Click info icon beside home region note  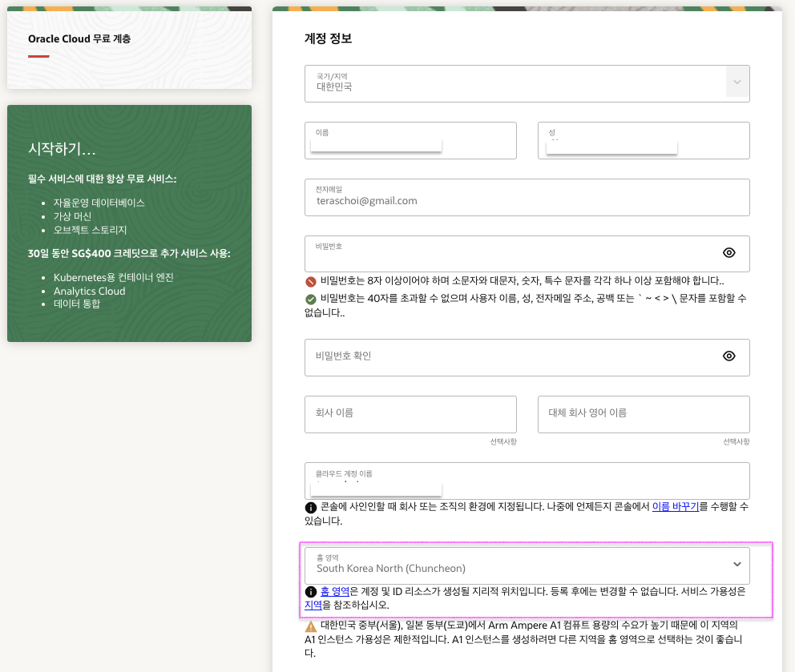(x=311, y=592)
